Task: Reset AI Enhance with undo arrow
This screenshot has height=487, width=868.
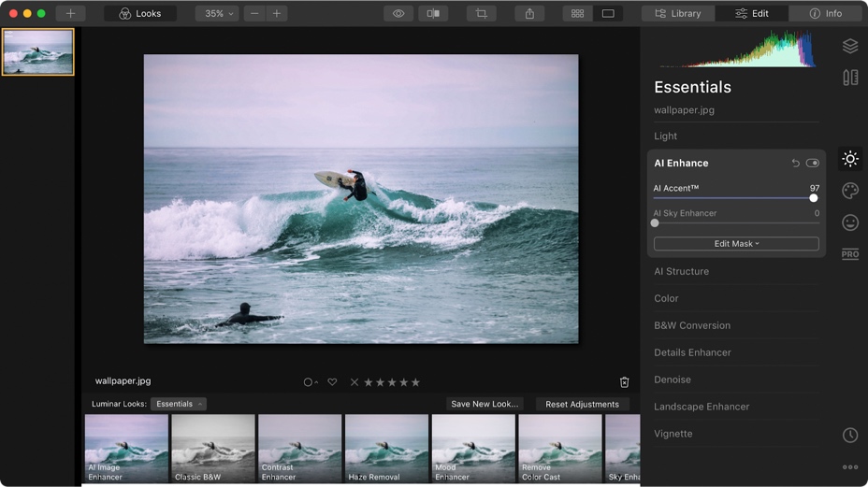Action: [795, 163]
